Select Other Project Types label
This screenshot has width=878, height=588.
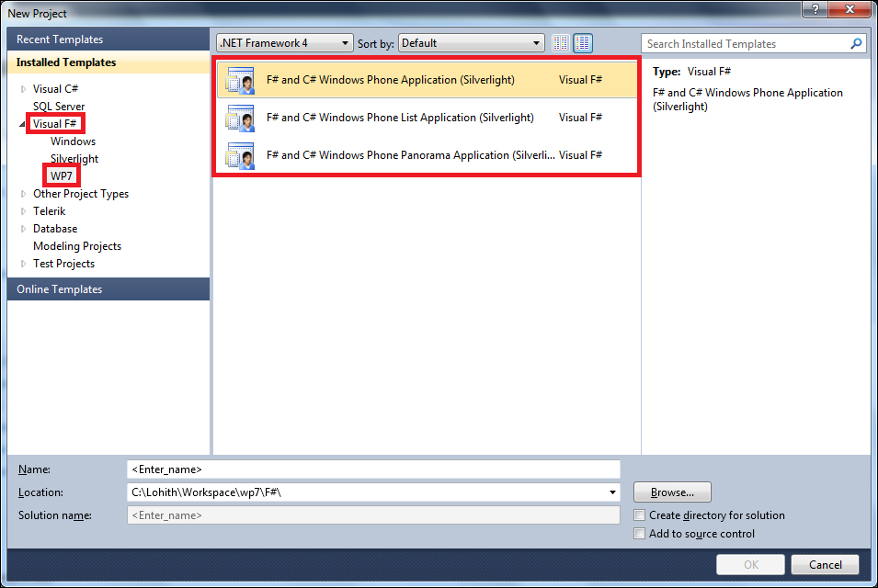pyautogui.click(x=81, y=194)
